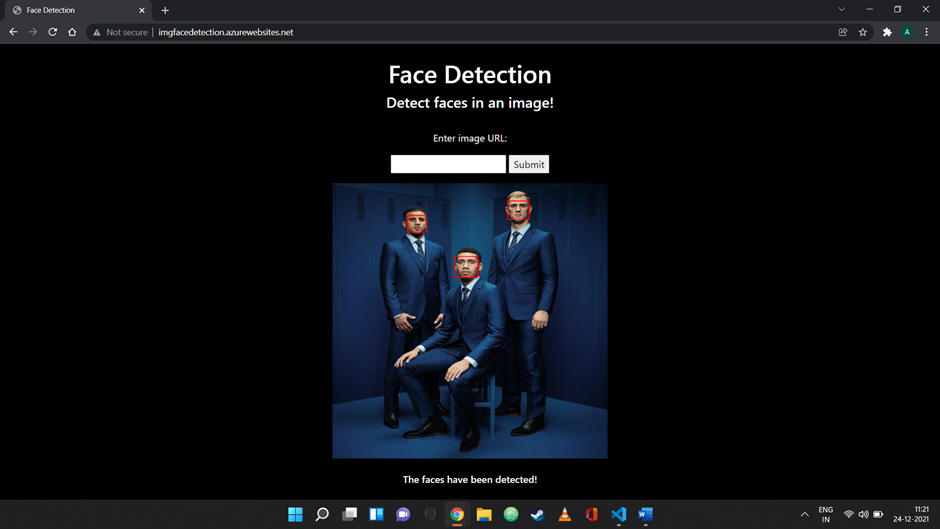Select 'Detect faces in an image!' text
940x529 pixels.
[470, 103]
